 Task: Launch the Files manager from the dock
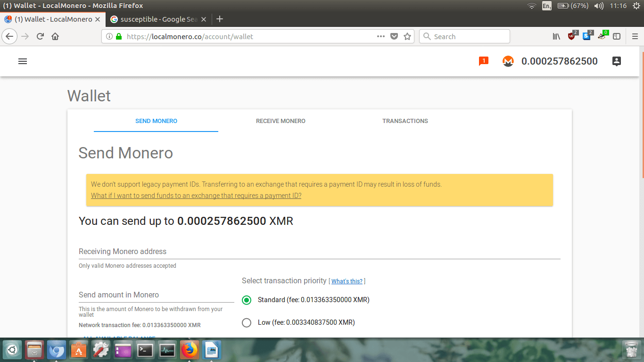click(34, 350)
